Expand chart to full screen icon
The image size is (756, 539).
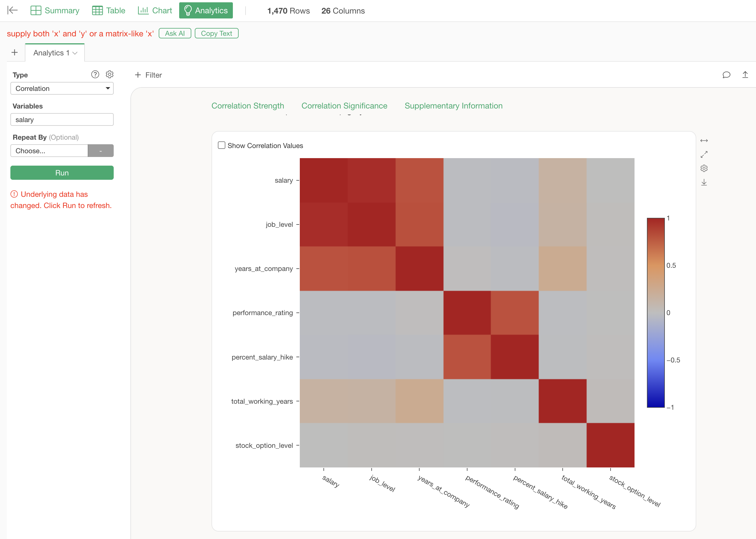704,155
